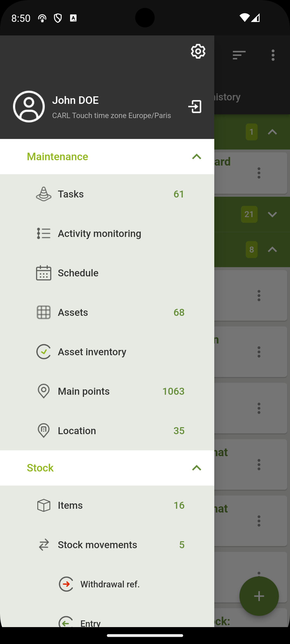Collapse the Stock section chevron
The height and width of the screenshot is (644, 290).
(197, 468)
